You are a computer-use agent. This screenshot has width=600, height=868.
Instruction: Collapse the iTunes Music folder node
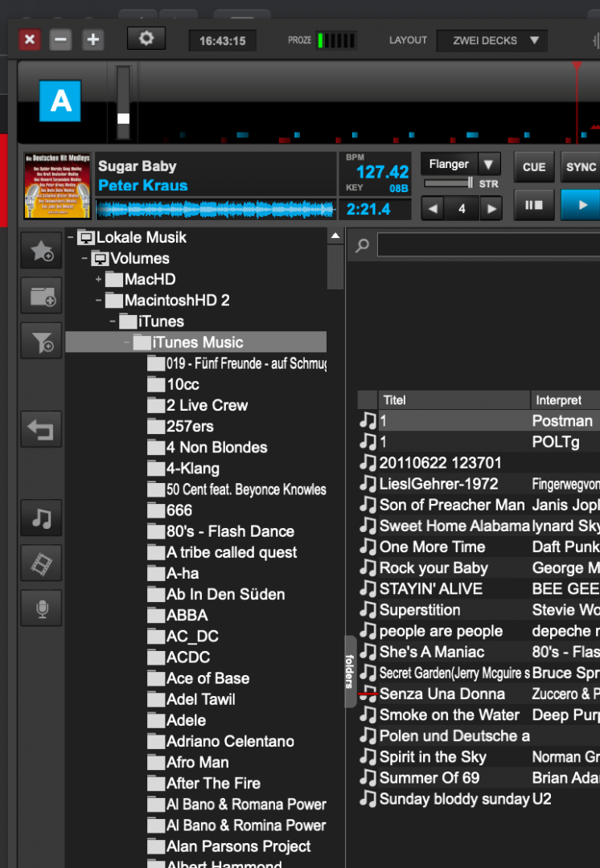click(x=127, y=342)
